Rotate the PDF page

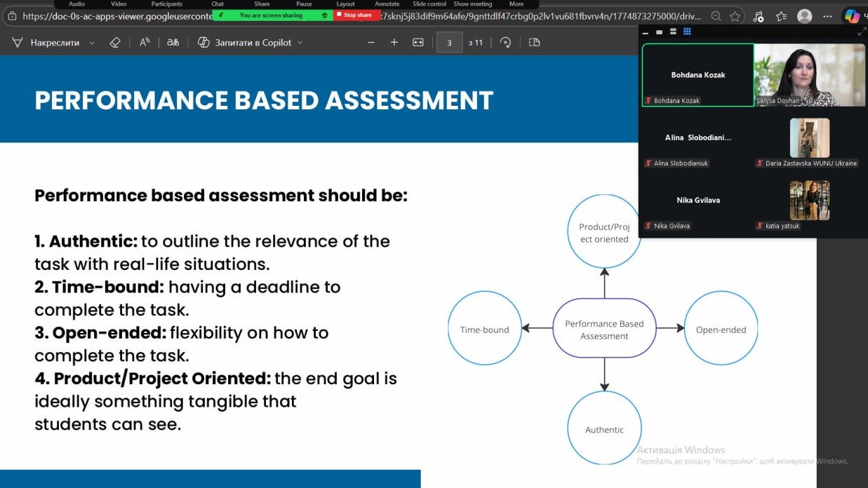[505, 42]
